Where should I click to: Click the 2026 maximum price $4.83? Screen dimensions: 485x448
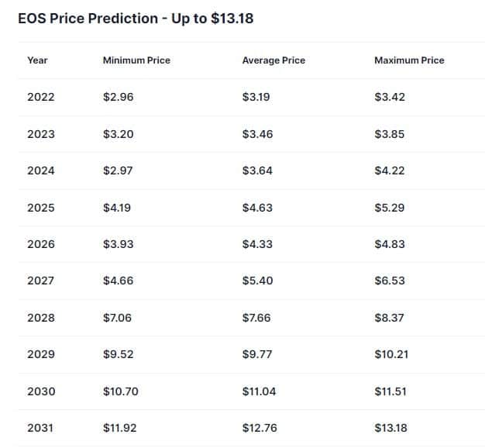(389, 244)
